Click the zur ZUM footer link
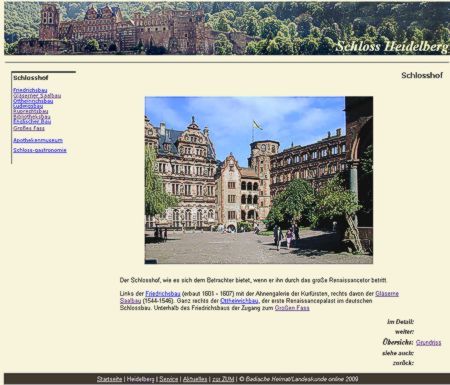 coord(223,379)
